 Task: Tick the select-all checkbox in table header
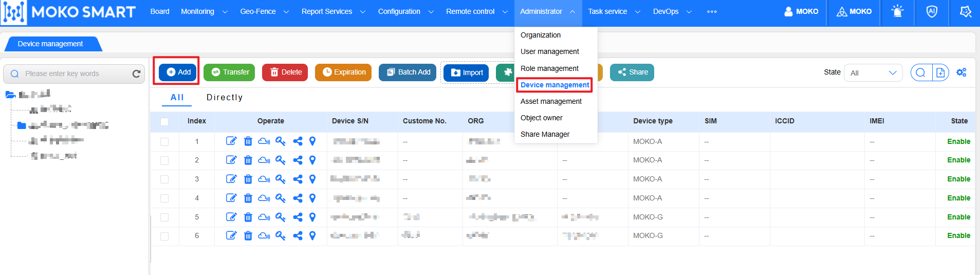click(x=164, y=122)
